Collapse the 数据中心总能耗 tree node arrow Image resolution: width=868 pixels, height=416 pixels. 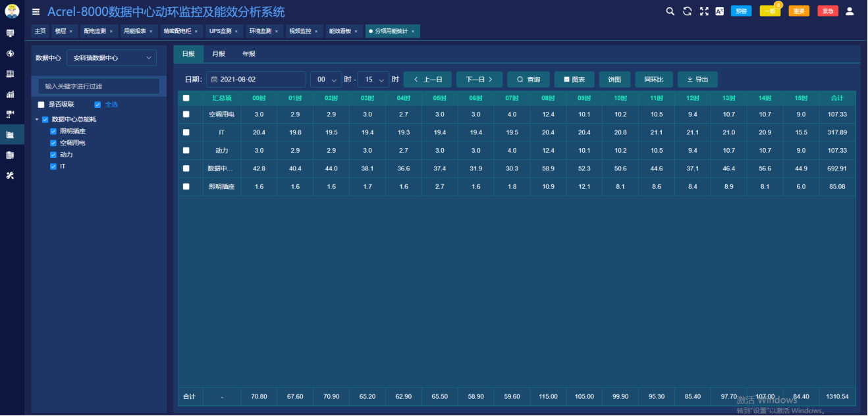click(37, 120)
